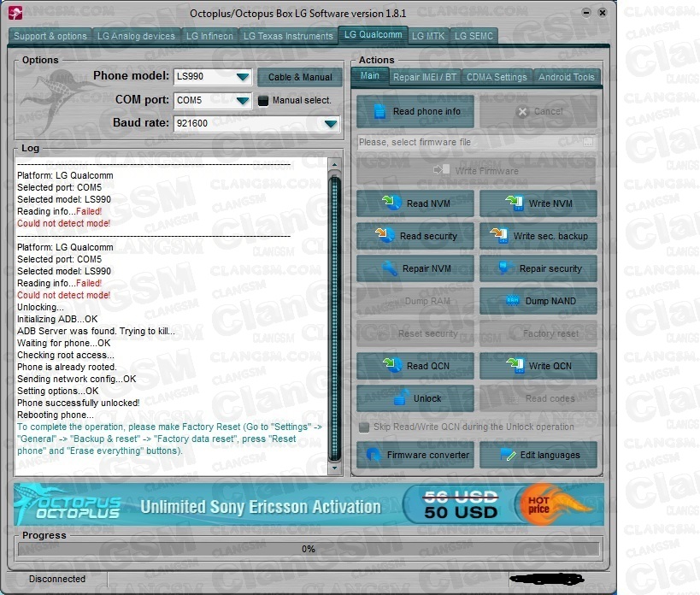700x595 pixels.
Task: Click the Unlock padlock icon
Action: click(x=402, y=397)
